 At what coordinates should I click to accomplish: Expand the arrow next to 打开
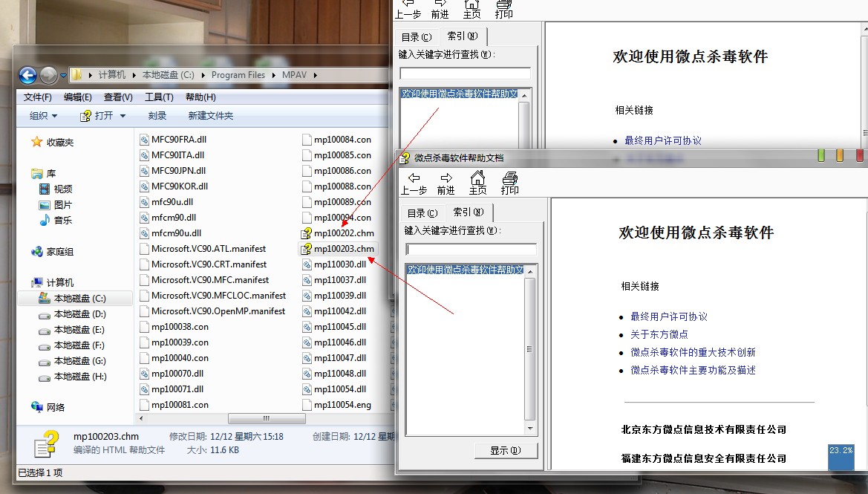tap(123, 116)
